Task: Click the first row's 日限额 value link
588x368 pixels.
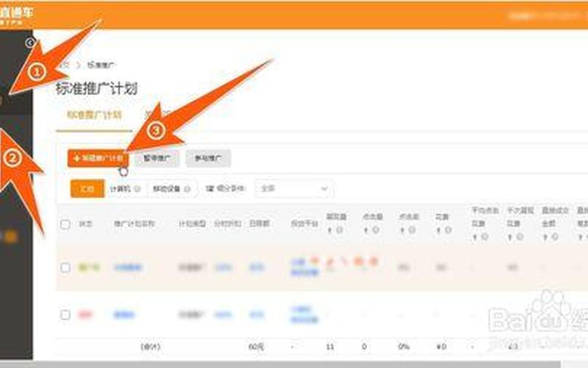Action: point(257,267)
